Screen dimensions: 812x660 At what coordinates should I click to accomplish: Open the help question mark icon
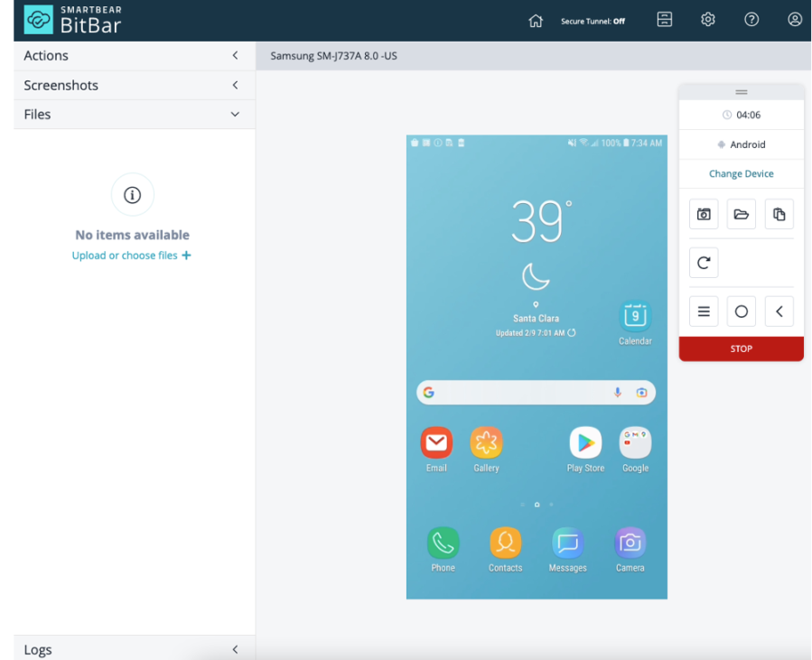pos(751,20)
